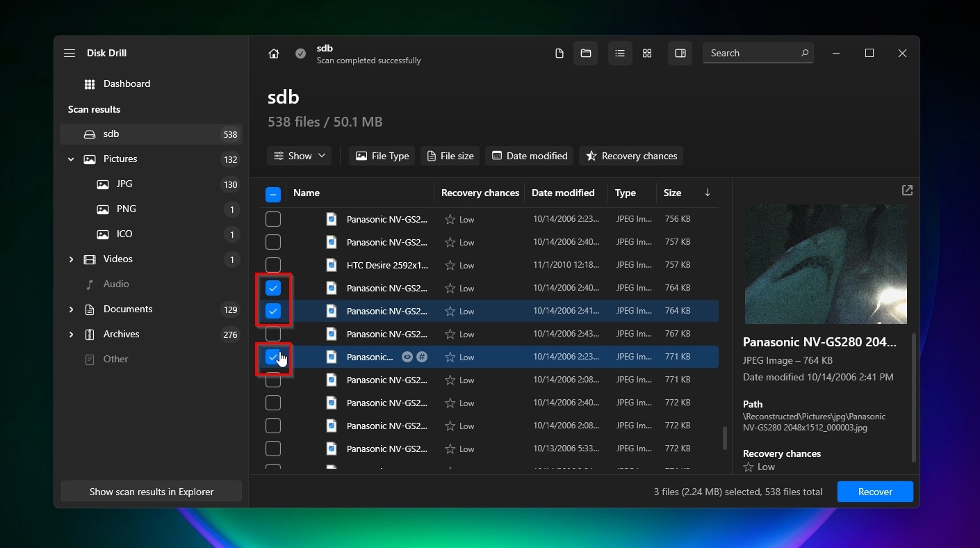This screenshot has width=980, height=548.
Task: Toggle the select-all checkbox in header
Action: pos(273,194)
